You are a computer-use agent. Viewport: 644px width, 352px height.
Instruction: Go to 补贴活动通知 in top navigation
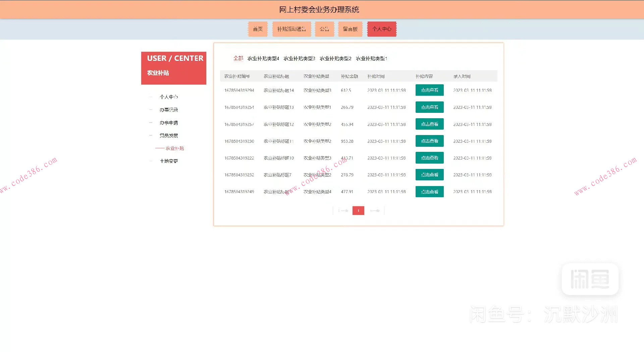[291, 29]
